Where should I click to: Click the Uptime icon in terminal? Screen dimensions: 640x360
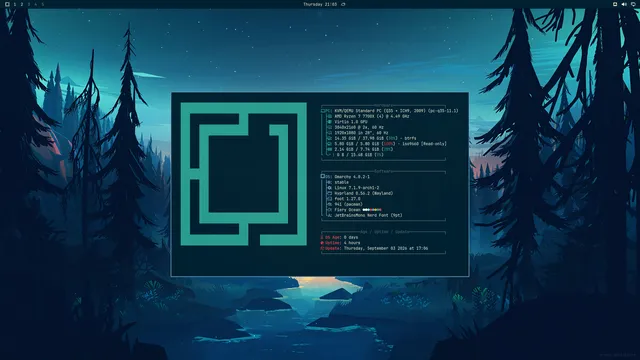click(x=322, y=242)
